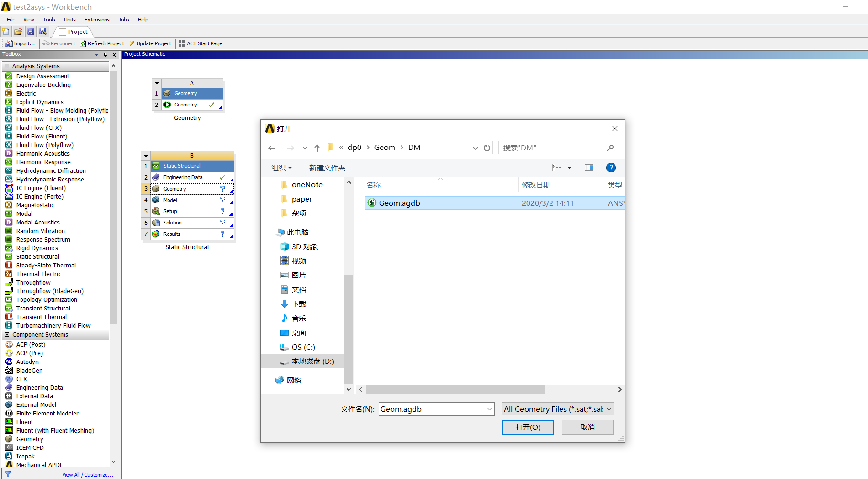Refresh the folder view in the dialog
This screenshot has height=479, width=868.
(x=487, y=148)
